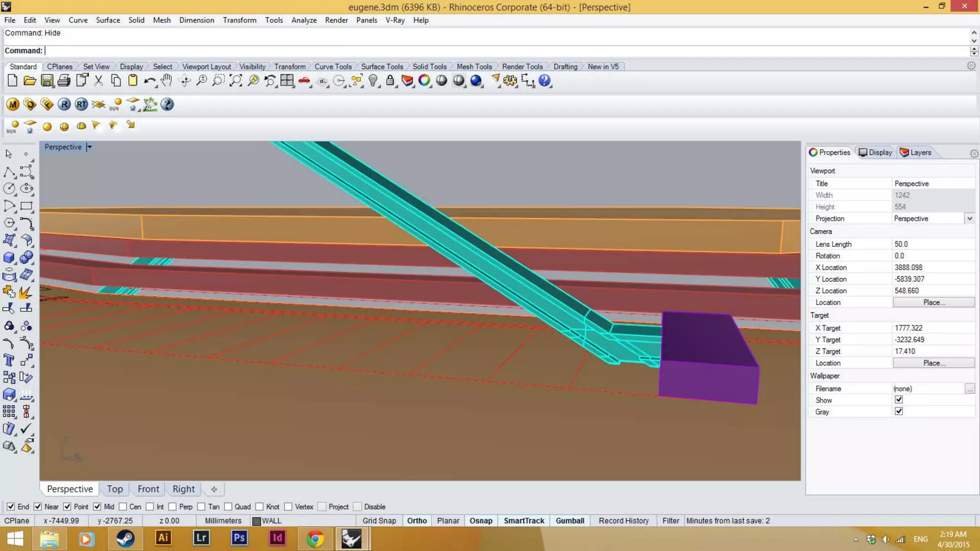
Task: Select the Circle tool
Action: (9, 189)
